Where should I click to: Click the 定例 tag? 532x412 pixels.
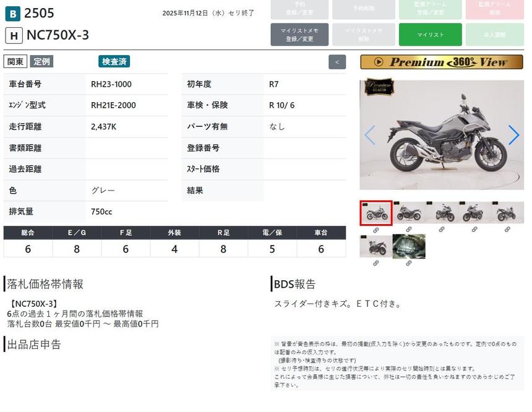(x=42, y=61)
